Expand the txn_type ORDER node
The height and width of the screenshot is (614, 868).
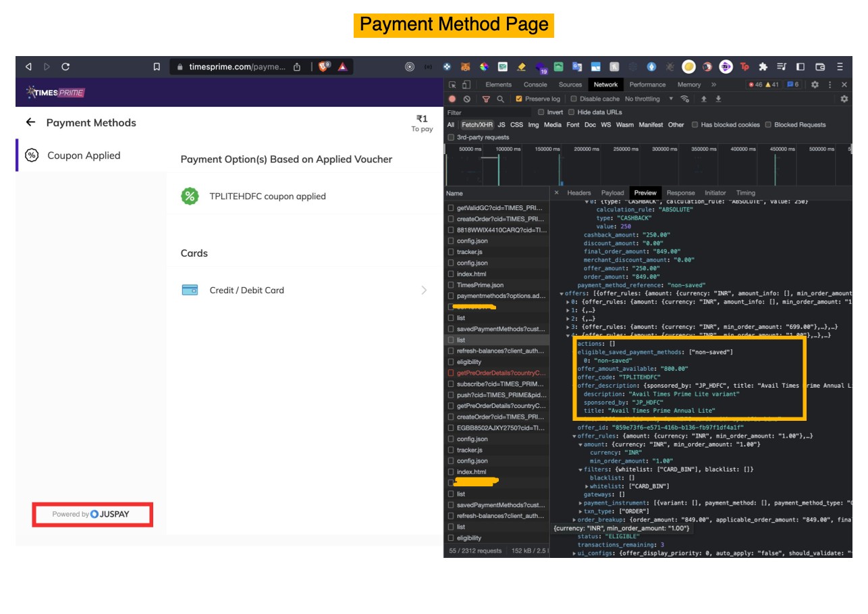(580, 511)
